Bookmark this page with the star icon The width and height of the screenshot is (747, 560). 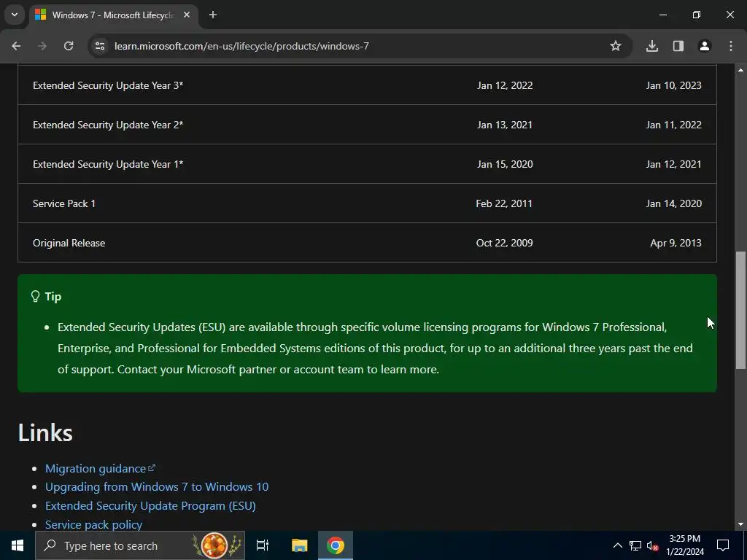(x=616, y=46)
